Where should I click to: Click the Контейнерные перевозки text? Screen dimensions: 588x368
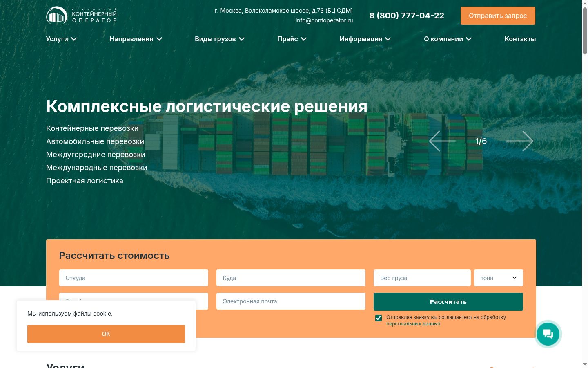pos(92,128)
